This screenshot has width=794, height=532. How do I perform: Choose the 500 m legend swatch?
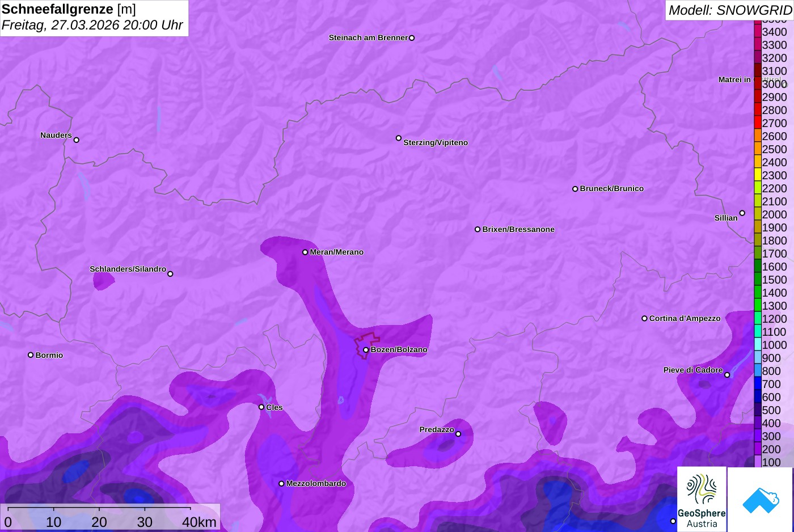pyautogui.click(x=758, y=409)
